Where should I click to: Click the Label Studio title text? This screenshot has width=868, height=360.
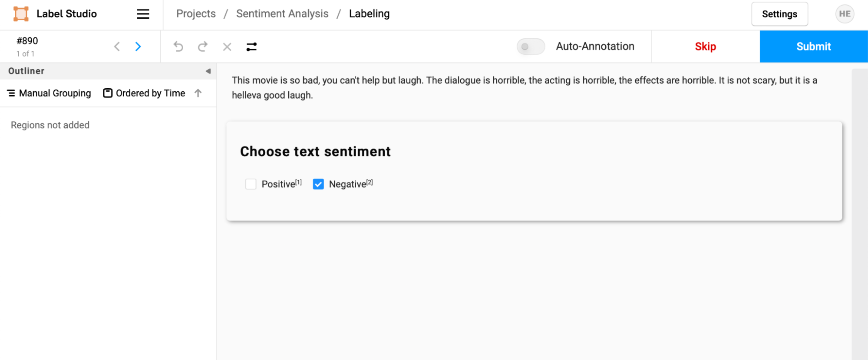pyautogui.click(x=66, y=14)
